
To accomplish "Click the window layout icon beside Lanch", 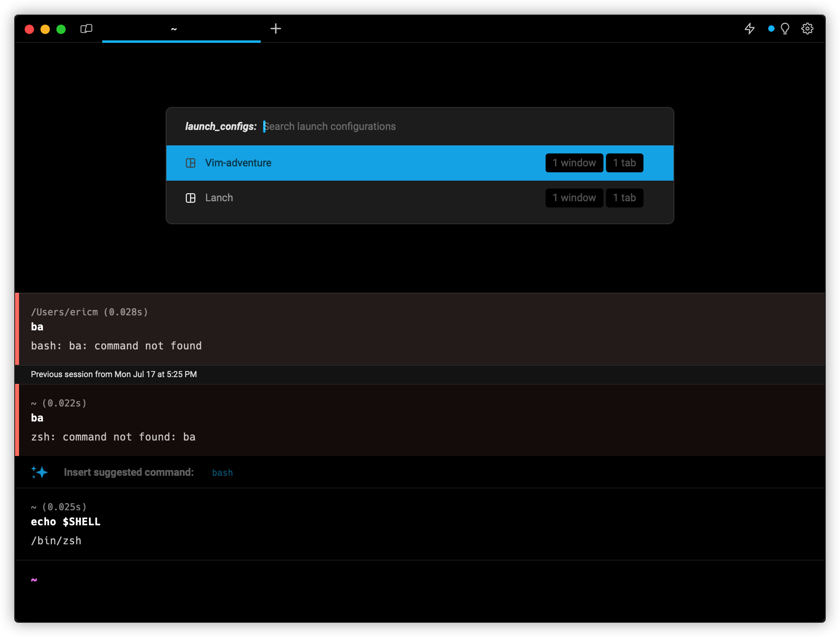I will point(191,198).
